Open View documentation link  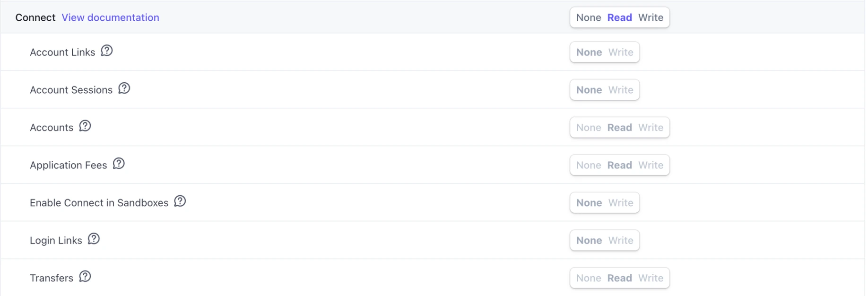110,17
